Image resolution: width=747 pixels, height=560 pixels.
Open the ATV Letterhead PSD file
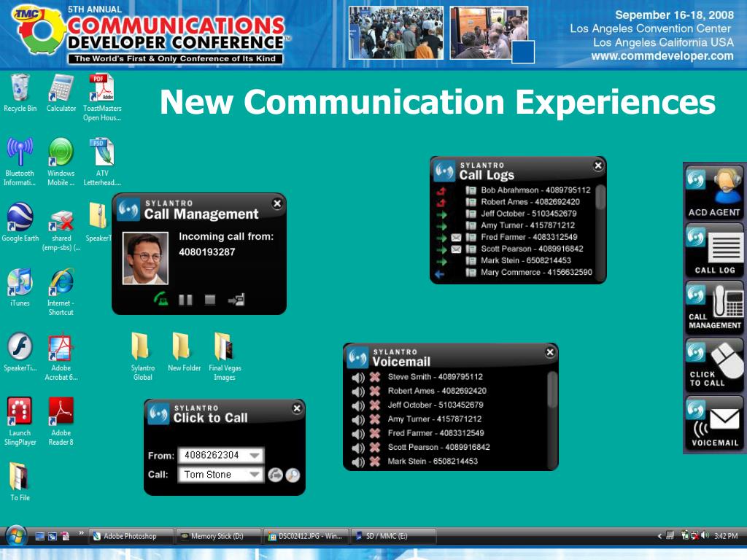click(102, 162)
